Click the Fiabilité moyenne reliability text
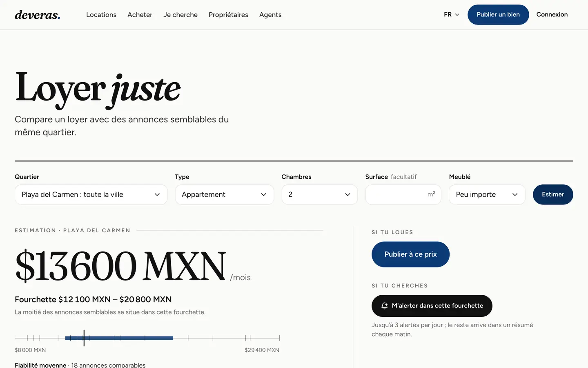This screenshot has height=368, width=588. point(40,365)
